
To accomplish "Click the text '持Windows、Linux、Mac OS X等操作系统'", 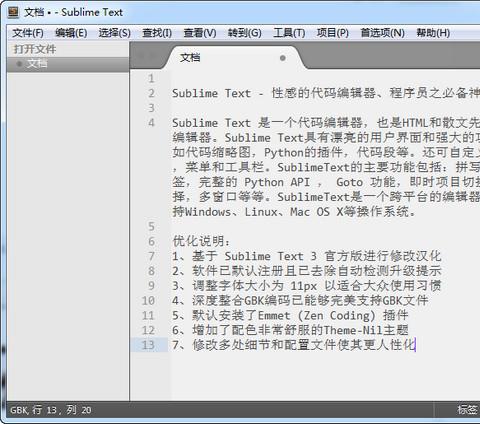I will [294, 212].
